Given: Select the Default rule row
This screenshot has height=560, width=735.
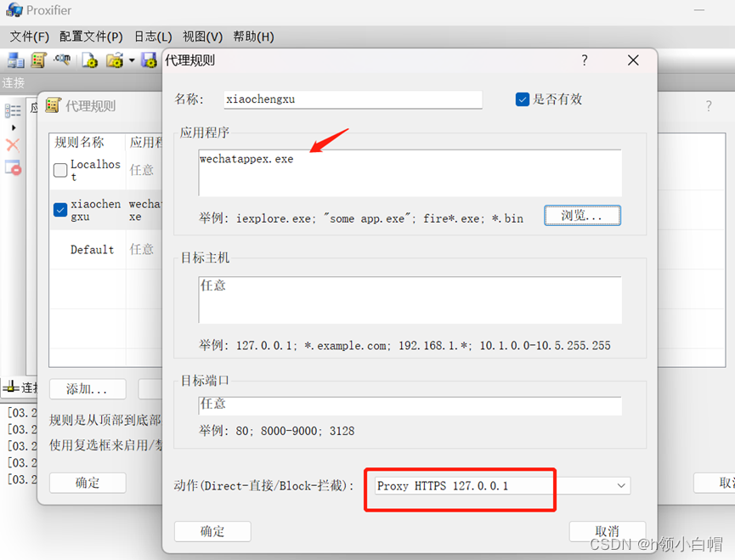Looking at the screenshot, I should tap(105, 249).
